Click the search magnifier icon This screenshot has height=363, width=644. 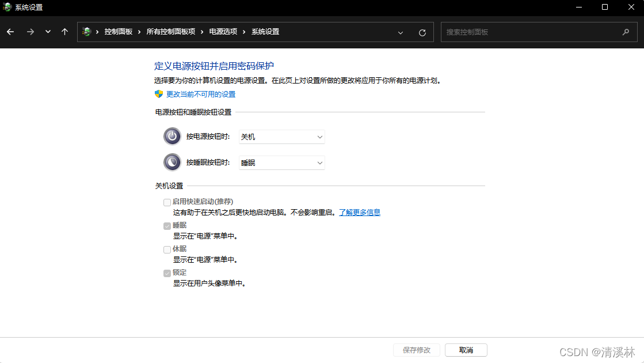coord(626,32)
